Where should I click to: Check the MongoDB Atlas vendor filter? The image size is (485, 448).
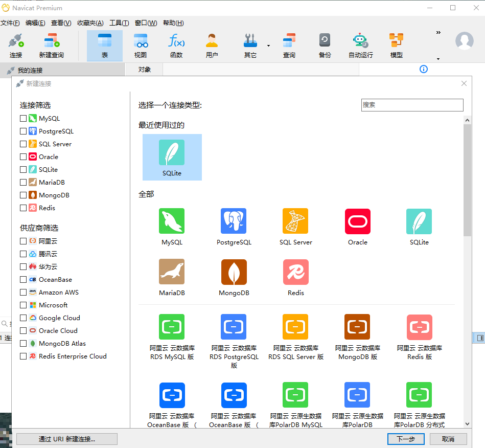pyautogui.click(x=23, y=343)
